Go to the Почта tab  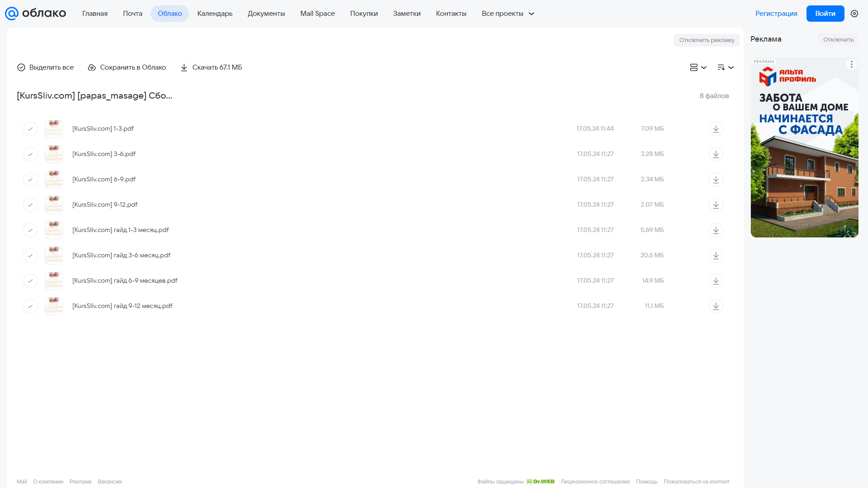(x=133, y=14)
